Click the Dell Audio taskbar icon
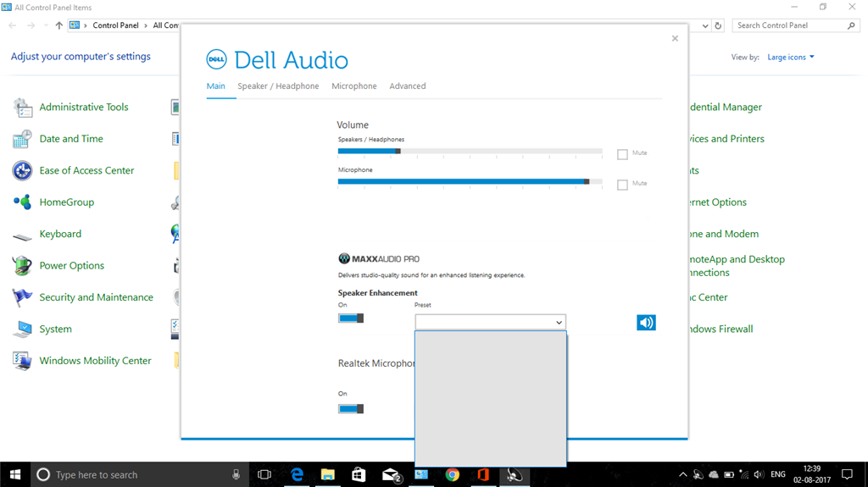Image resolution: width=868 pixels, height=487 pixels. coord(515,475)
